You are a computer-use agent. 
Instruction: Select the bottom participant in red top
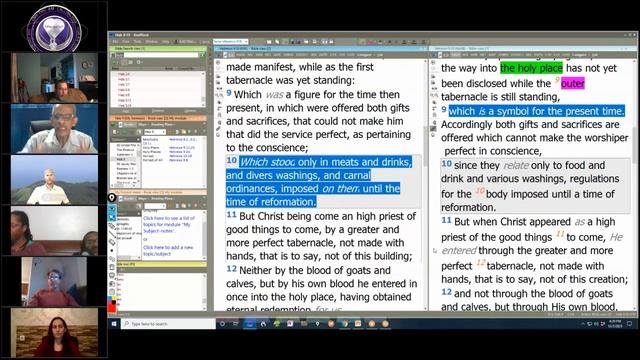[x=54, y=332]
